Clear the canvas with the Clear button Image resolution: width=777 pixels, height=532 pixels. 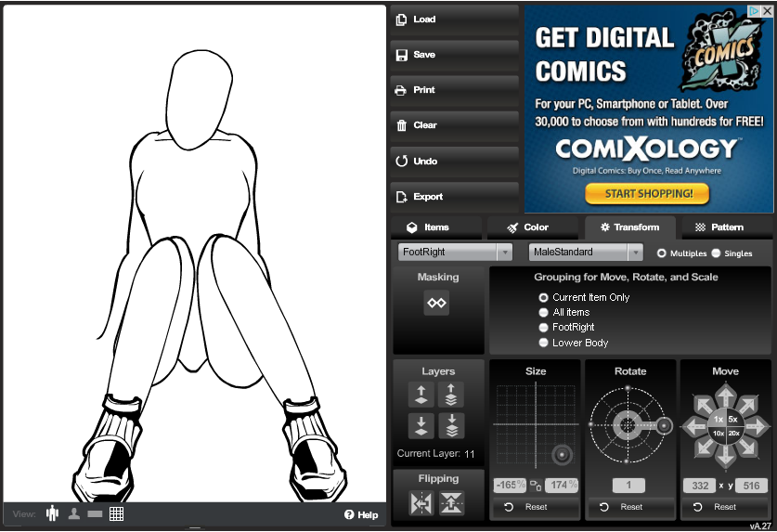point(454,125)
